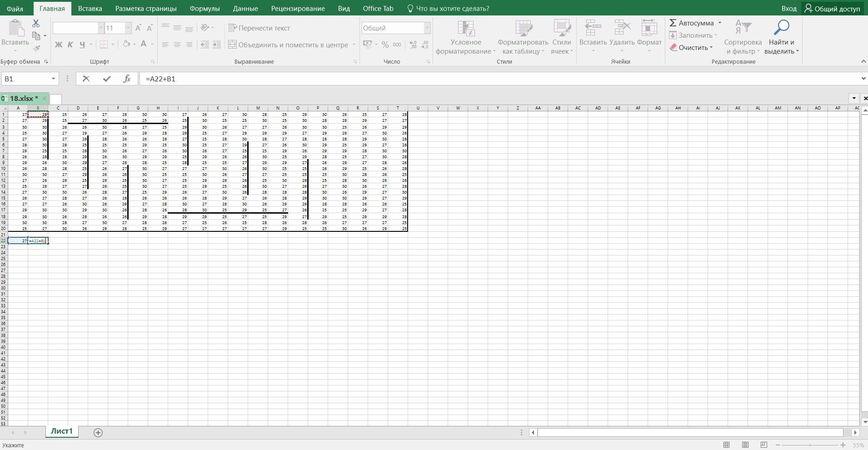Switch to the Вставка tab
The image size is (868, 450).
click(x=90, y=8)
